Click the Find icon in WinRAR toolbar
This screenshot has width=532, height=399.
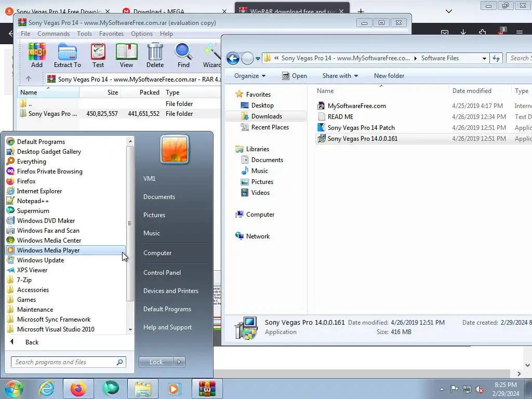point(183,56)
